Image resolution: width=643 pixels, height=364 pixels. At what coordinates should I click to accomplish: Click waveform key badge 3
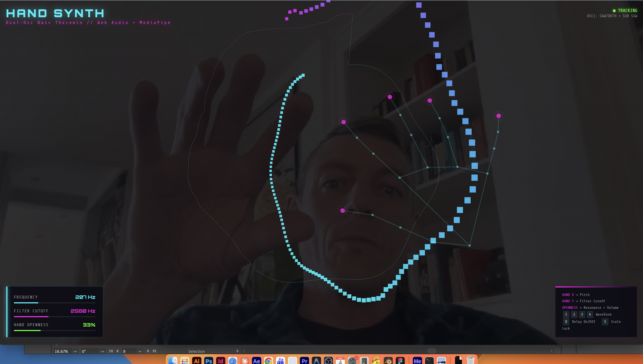582,314
